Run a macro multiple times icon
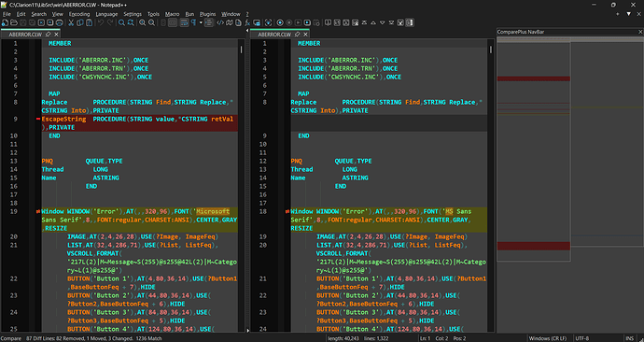 pyautogui.click(x=307, y=22)
